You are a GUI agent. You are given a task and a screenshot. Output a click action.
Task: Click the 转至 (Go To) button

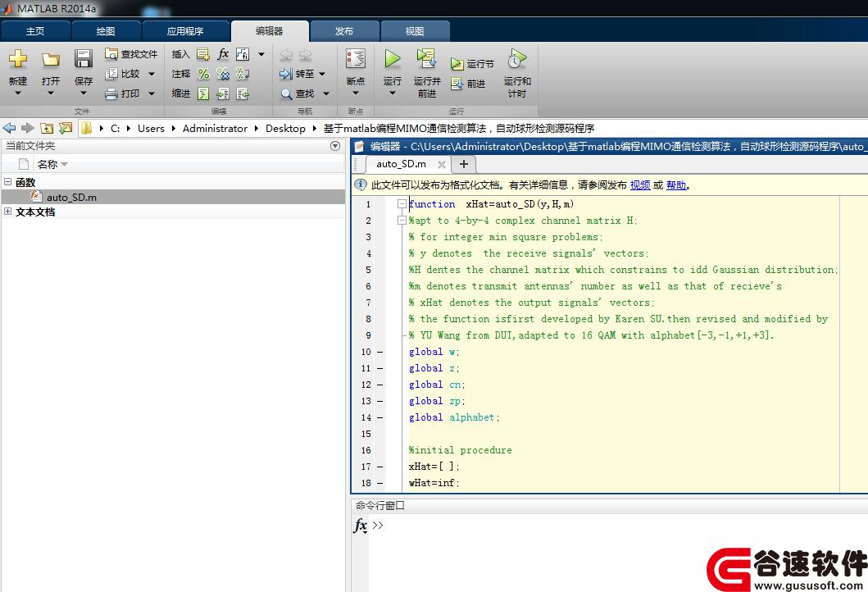pyautogui.click(x=298, y=74)
